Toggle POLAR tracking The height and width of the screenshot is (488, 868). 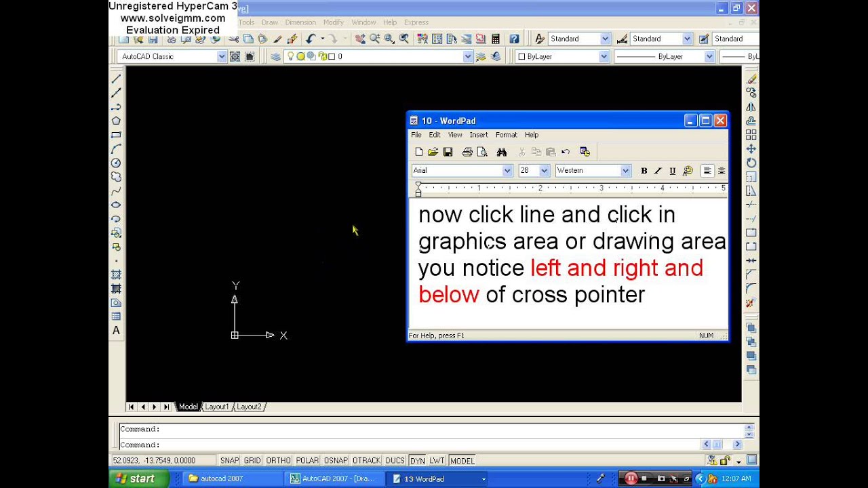click(307, 460)
